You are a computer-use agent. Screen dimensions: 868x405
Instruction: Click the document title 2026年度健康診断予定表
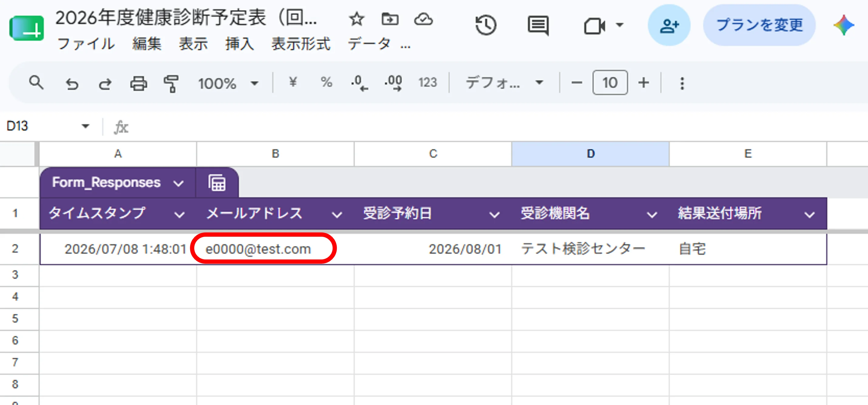(186, 18)
